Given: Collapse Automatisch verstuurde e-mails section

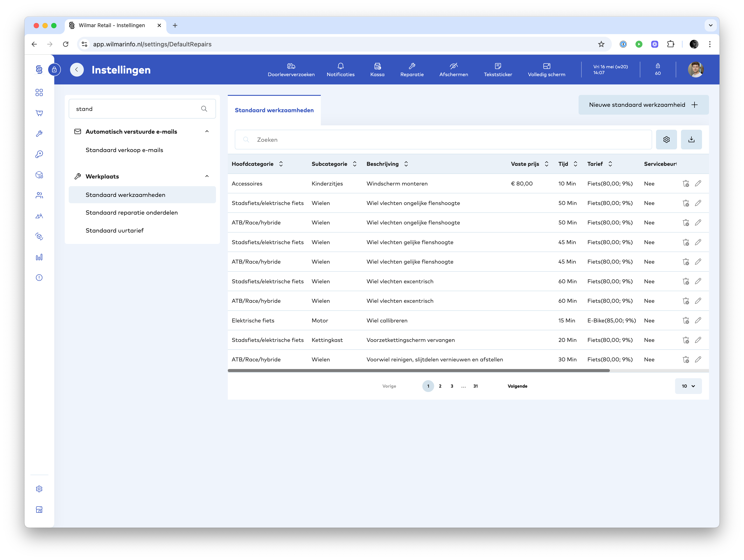Looking at the screenshot, I should 207,131.
